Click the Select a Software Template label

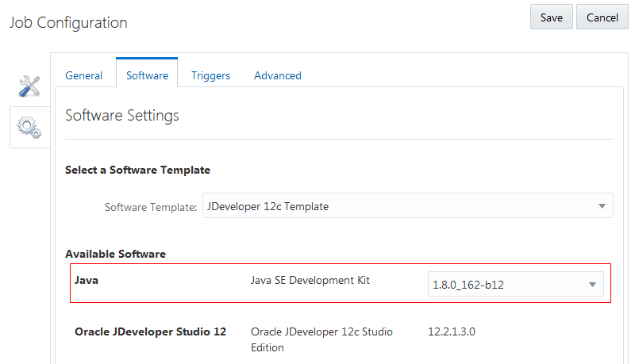pos(137,170)
